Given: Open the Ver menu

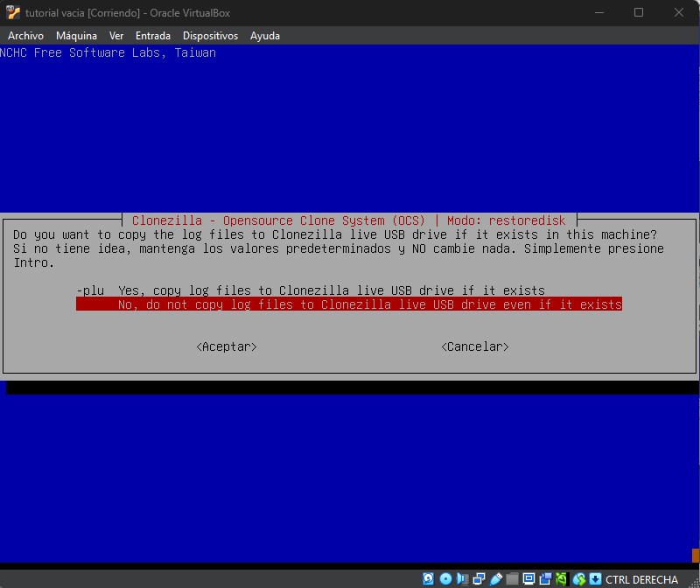Looking at the screenshot, I should tap(116, 36).
